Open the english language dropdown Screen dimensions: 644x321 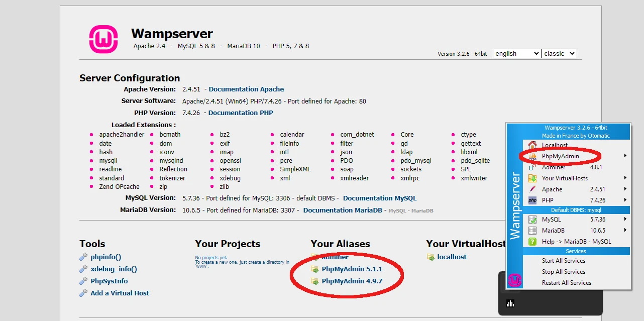tap(516, 54)
